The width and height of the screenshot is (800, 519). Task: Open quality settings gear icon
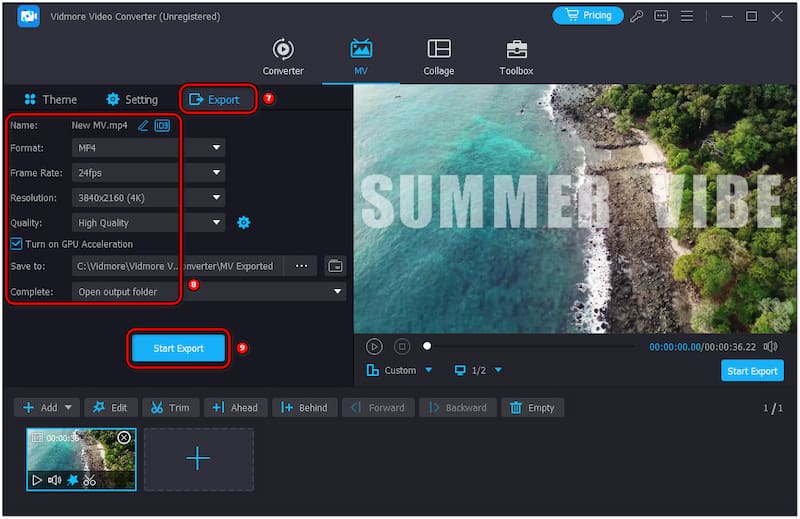pyautogui.click(x=244, y=222)
